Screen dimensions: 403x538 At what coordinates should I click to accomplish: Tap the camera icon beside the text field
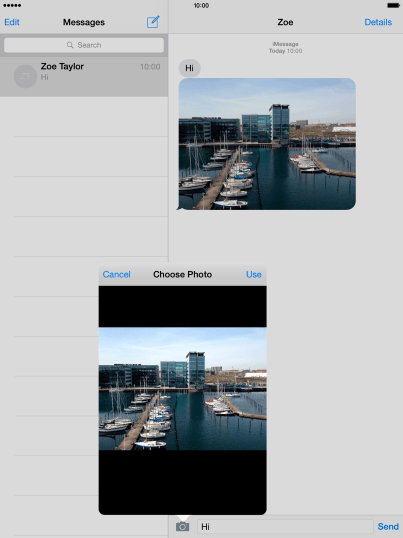(182, 526)
